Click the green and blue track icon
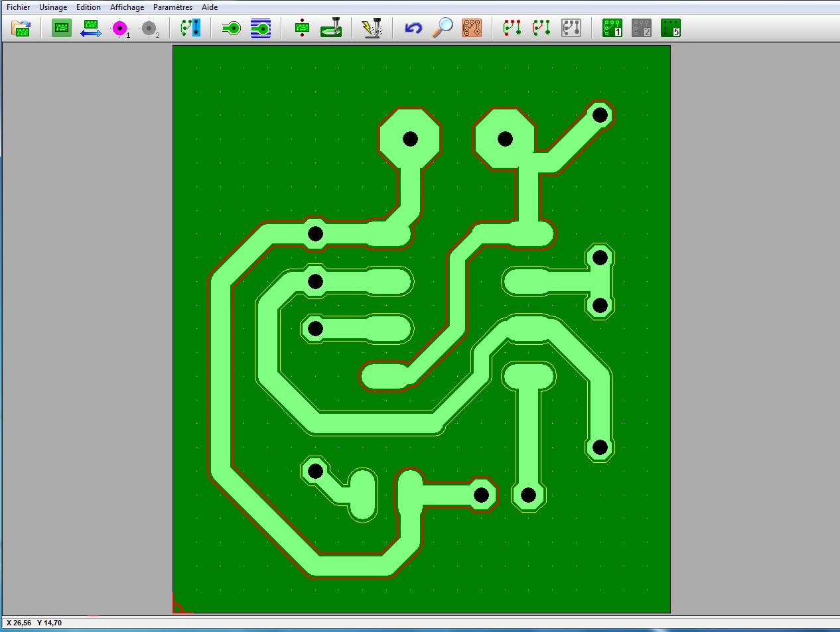 pos(191,29)
